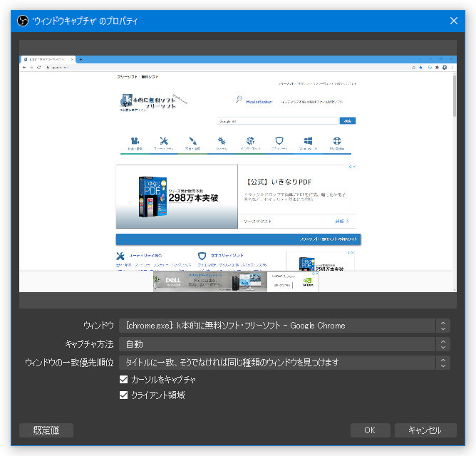Click the Windows logo category icon
Image resolution: width=476 pixels, height=456 pixels.
(x=308, y=140)
